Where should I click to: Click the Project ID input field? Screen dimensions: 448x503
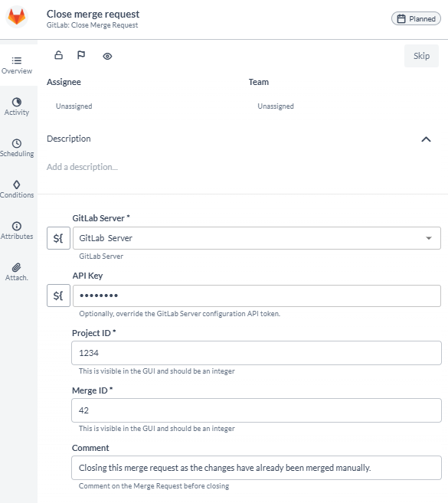257,353
